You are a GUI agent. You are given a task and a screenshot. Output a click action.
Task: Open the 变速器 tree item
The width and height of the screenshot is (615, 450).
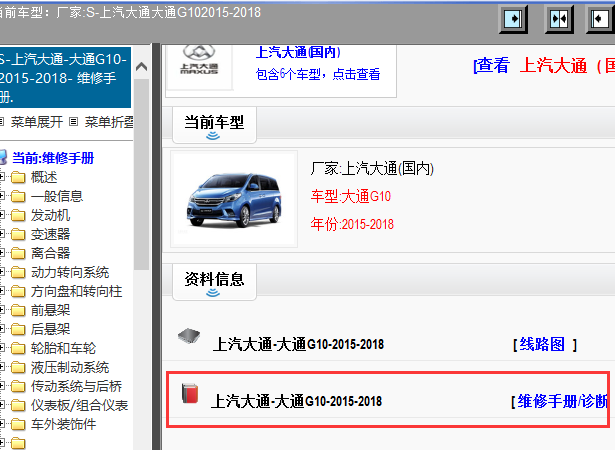coord(50,234)
